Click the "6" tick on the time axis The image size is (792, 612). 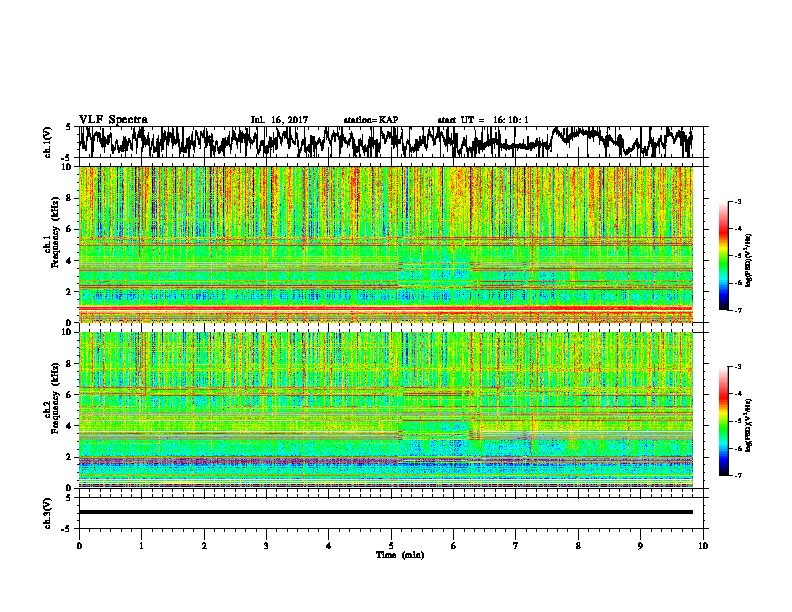tap(454, 546)
